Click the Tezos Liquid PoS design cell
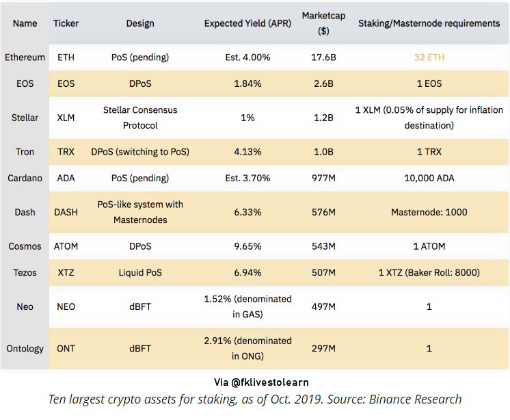Image resolution: width=510 pixels, height=420 pixels. click(x=140, y=273)
